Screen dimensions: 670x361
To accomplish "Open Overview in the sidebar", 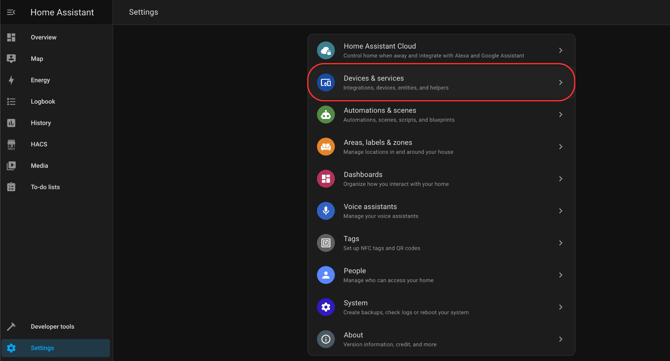I will point(43,37).
